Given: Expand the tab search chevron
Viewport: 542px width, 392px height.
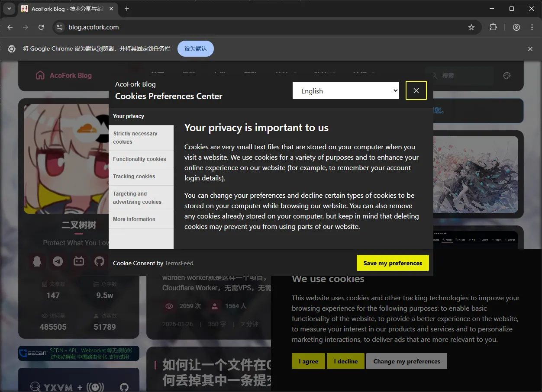Looking at the screenshot, I should pyautogui.click(x=9, y=9).
